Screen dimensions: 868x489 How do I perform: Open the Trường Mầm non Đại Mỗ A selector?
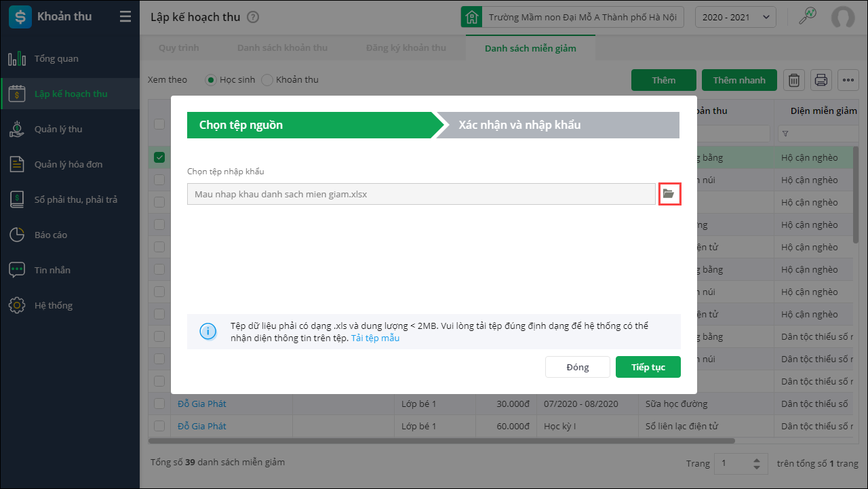[573, 17]
